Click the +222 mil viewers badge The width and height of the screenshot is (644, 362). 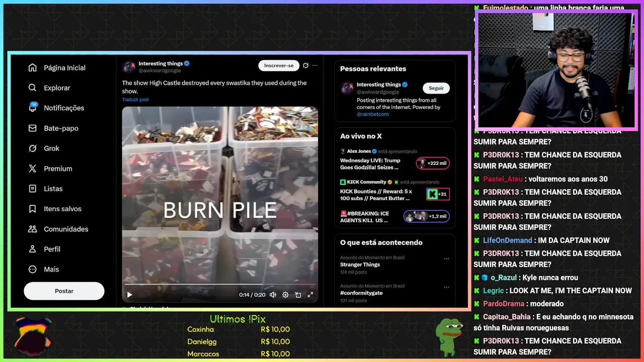point(433,163)
